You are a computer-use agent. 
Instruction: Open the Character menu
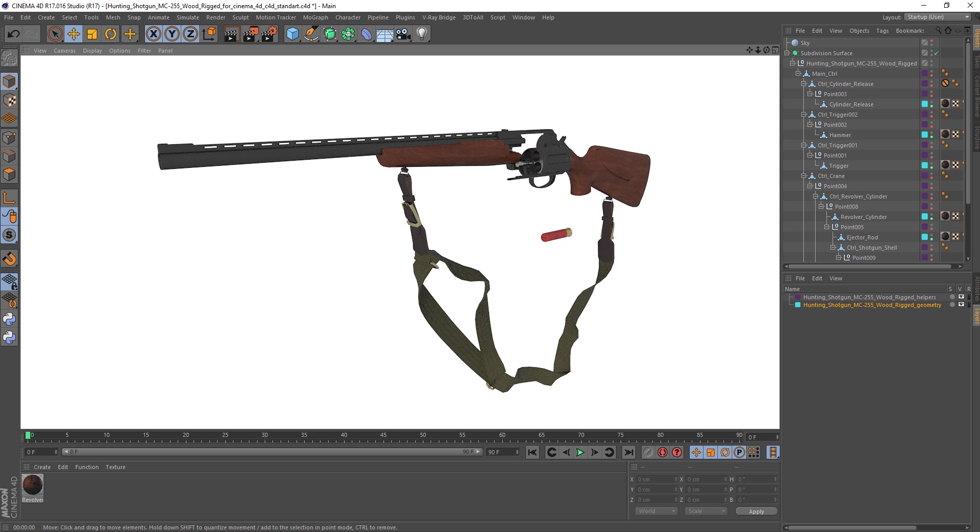(348, 17)
